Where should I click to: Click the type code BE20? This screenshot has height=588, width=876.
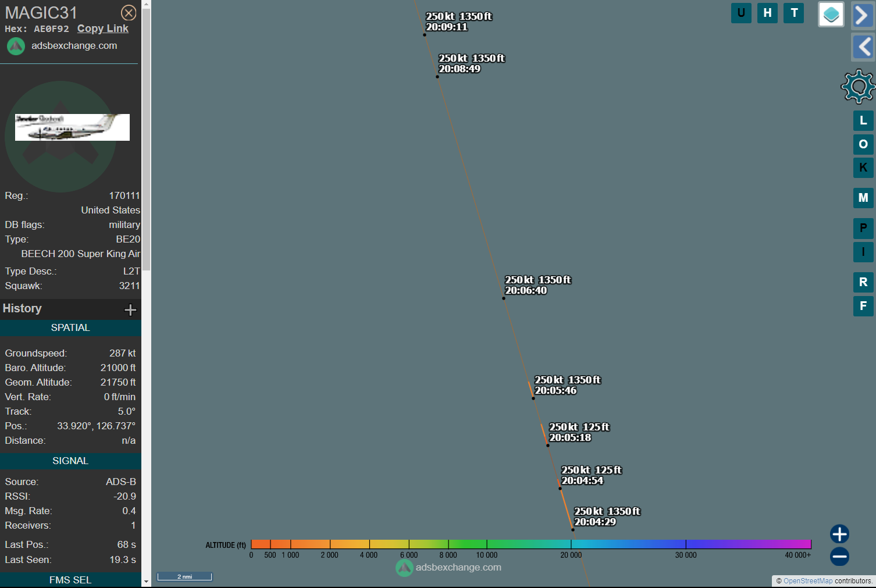coord(128,239)
